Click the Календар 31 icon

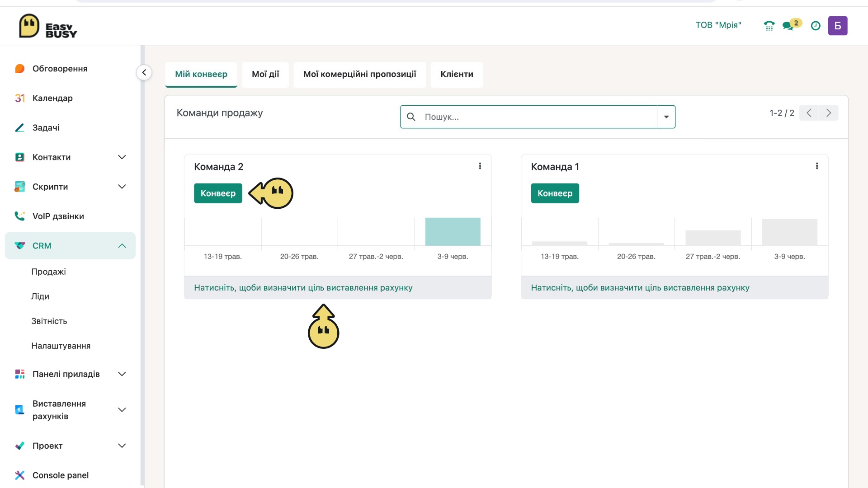[x=19, y=98]
